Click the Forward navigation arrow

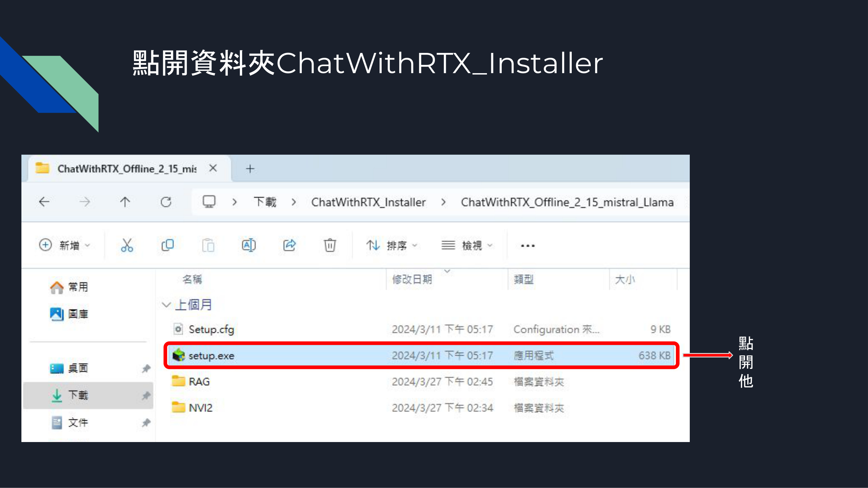coord(84,202)
